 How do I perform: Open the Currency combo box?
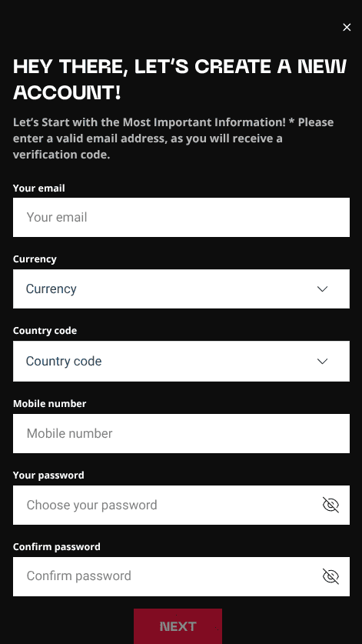pyautogui.click(x=181, y=289)
